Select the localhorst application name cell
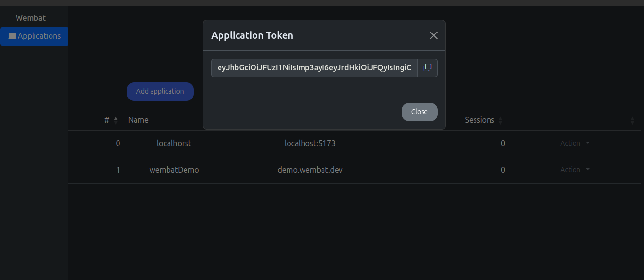 point(174,143)
